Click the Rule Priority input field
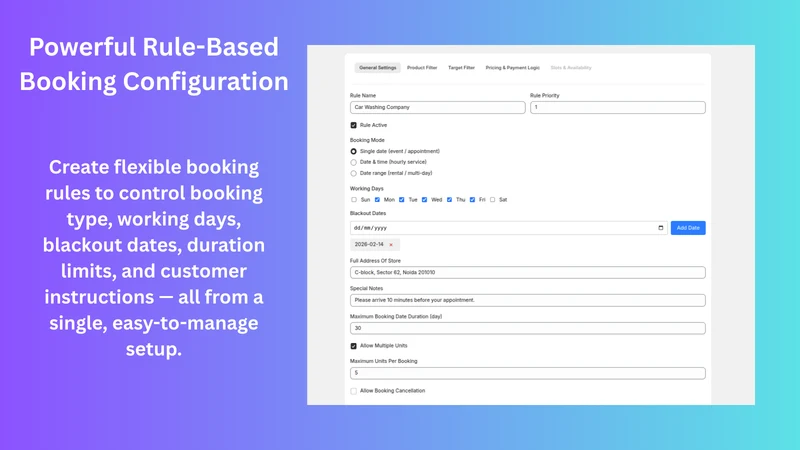This screenshot has width=800, height=450. point(617,107)
